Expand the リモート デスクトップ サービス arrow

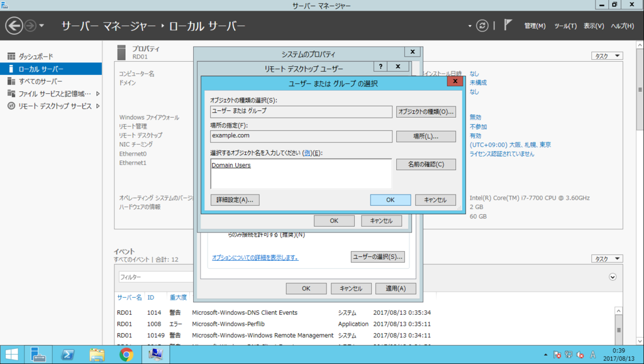point(97,106)
